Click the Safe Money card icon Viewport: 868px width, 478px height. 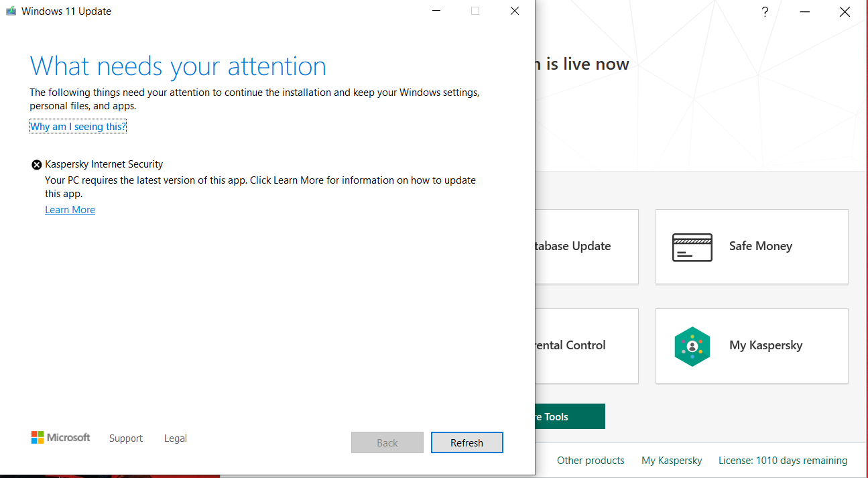pos(692,247)
